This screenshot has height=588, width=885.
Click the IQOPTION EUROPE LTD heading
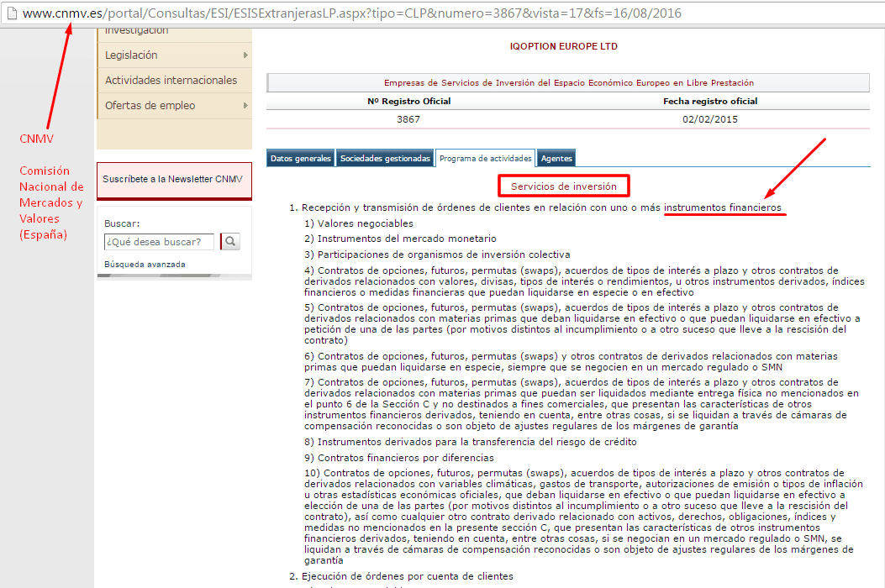[563, 46]
